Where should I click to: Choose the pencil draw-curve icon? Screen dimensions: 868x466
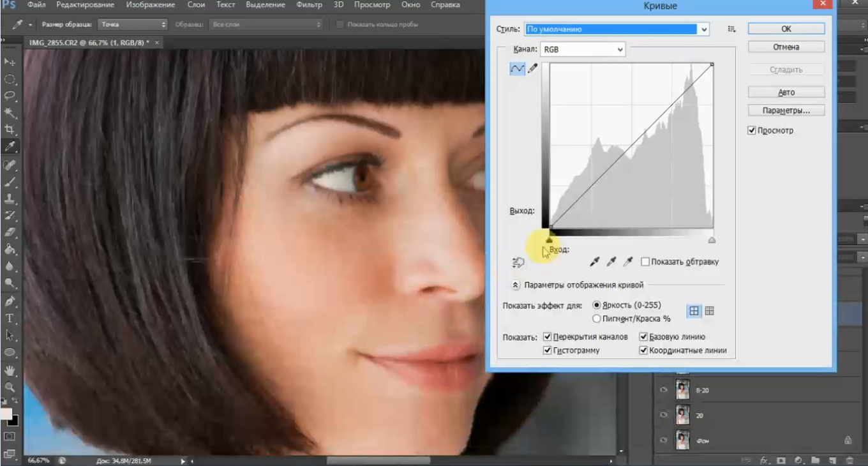tap(532, 68)
